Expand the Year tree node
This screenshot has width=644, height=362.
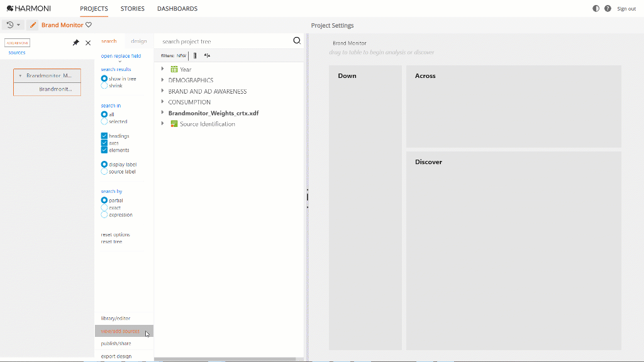[x=163, y=69]
